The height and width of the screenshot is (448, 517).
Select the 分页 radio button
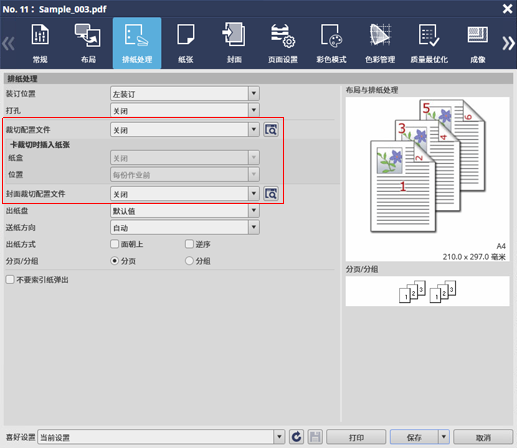coord(114,261)
